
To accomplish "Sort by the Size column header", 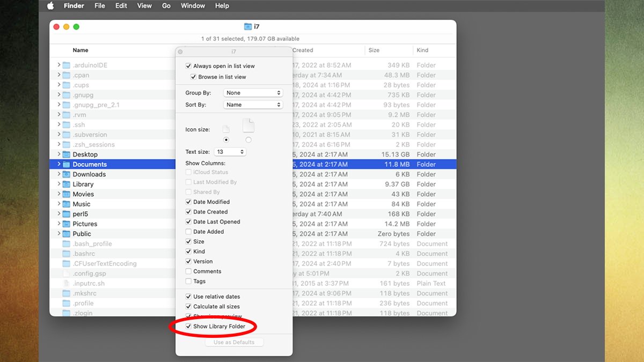I will tap(374, 50).
